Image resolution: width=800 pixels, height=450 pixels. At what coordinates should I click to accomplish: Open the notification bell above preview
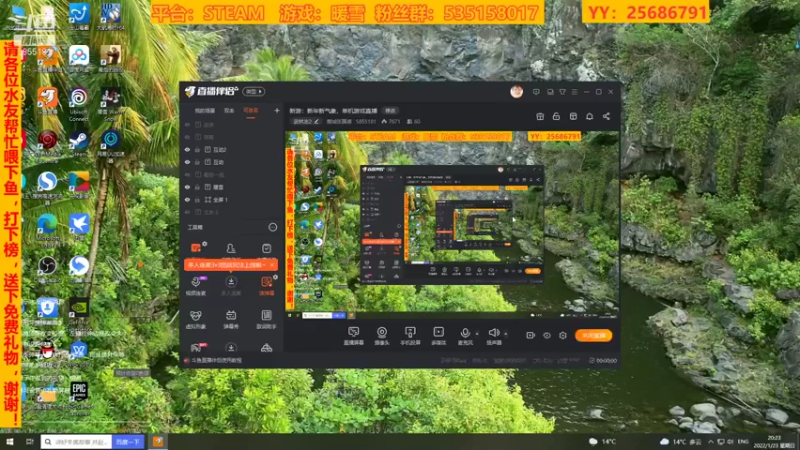[589, 116]
